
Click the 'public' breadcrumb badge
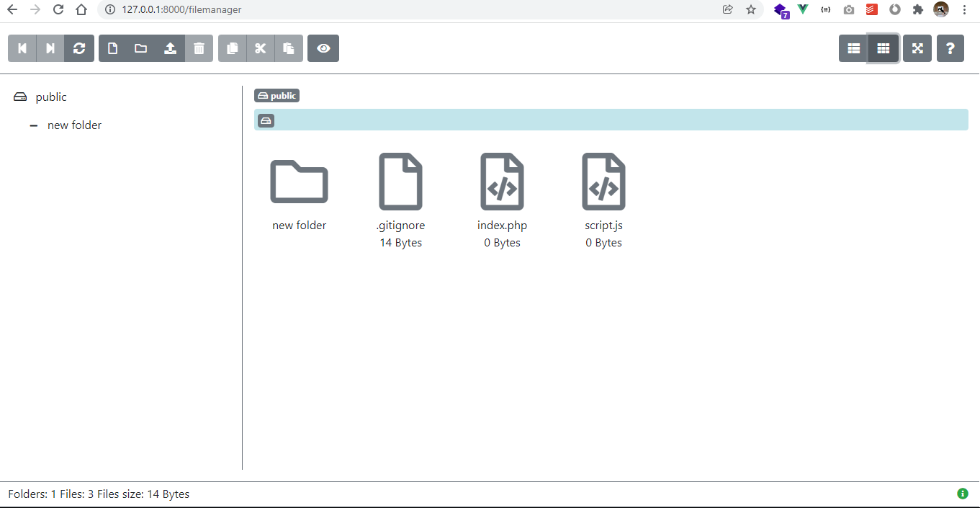click(277, 95)
